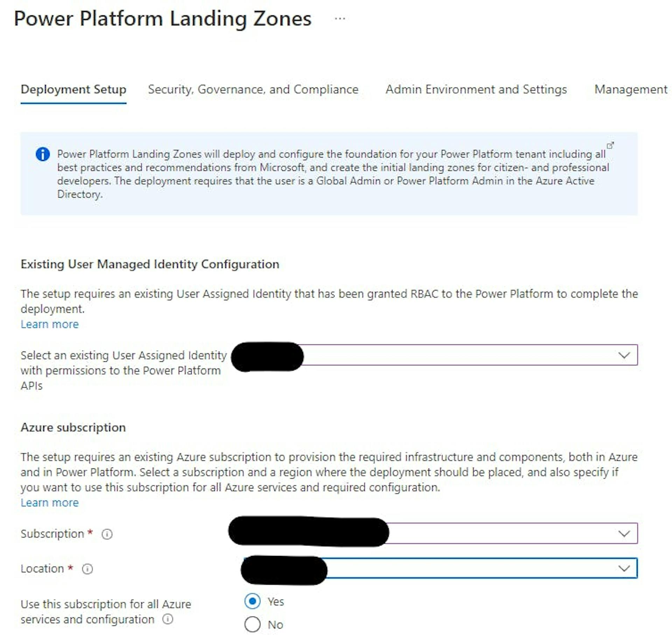Click the blue info icon in banner
672x635 pixels.
pos(43,154)
